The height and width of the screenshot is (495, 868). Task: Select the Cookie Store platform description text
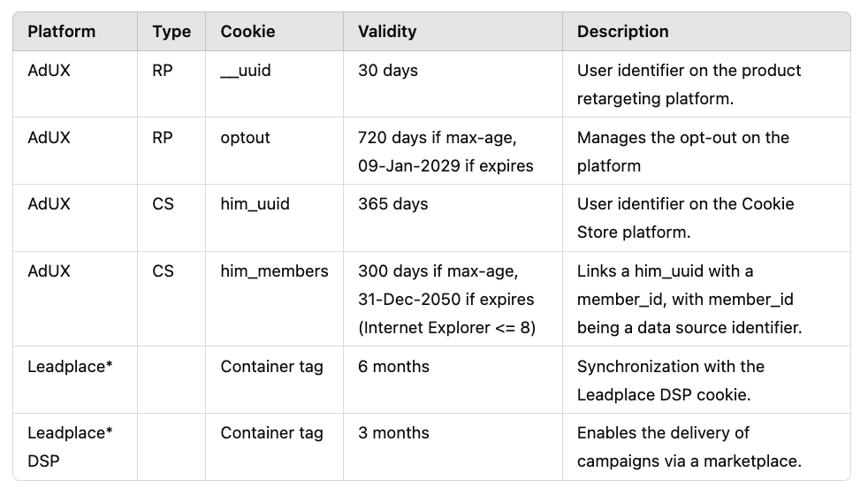coord(685,217)
